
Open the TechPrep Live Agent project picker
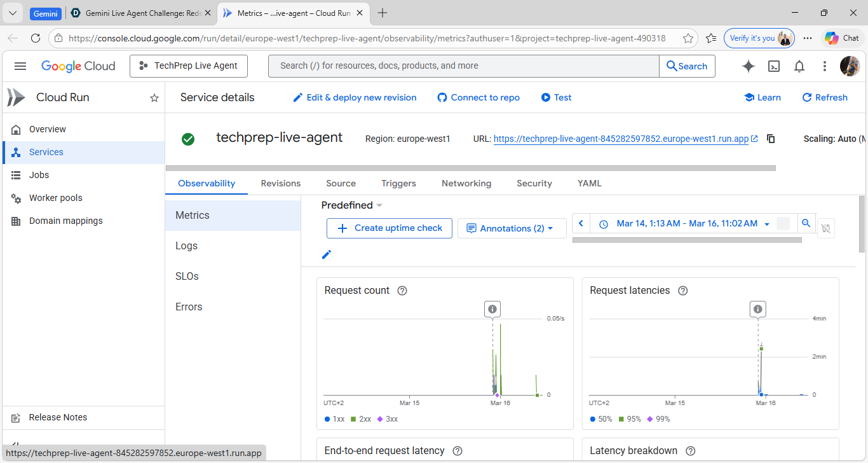(189, 66)
